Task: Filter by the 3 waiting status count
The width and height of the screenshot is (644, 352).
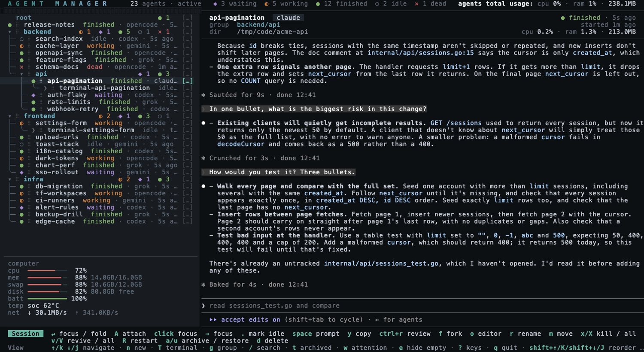Action: [x=234, y=4]
